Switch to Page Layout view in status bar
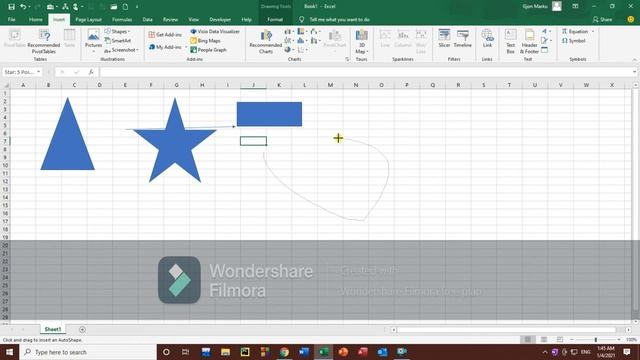Image resolution: width=640 pixels, height=360 pixels. [544, 340]
